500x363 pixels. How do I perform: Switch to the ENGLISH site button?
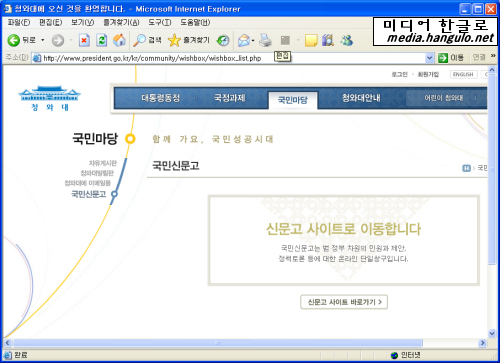coord(463,74)
